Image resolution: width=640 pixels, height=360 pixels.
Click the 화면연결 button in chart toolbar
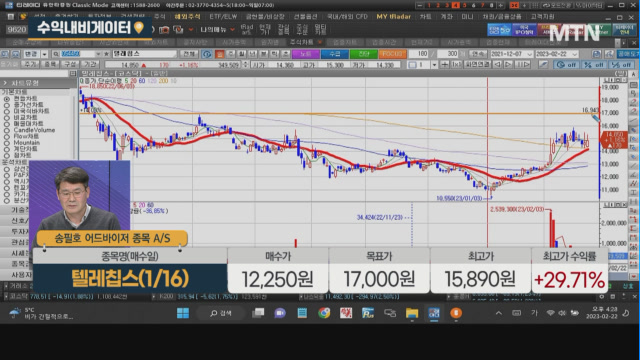click(x=477, y=64)
